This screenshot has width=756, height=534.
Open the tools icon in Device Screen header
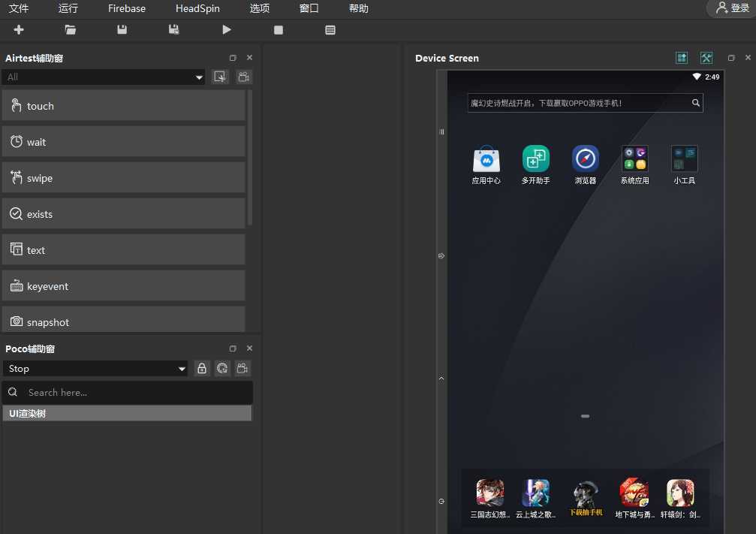pyautogui.click(x=706, y=58)
